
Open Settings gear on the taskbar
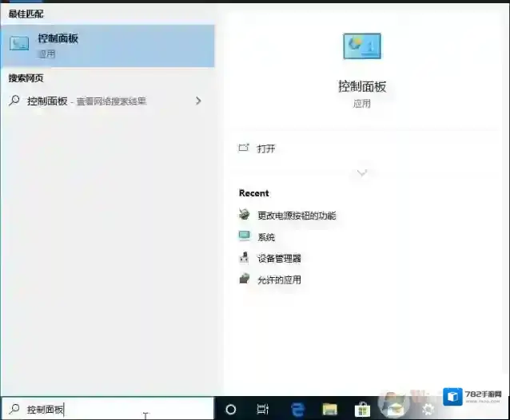[x=428, y=410]
